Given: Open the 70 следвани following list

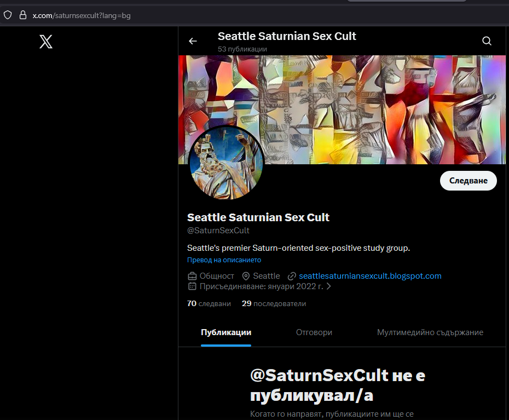Looking at the screenshot, I should pos(209,303).
